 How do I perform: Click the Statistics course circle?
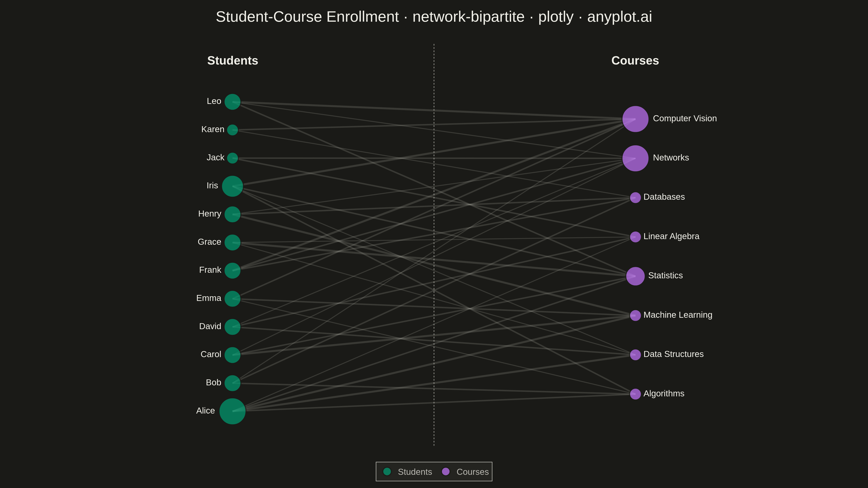pyautogui.click(x=635, y=276)
